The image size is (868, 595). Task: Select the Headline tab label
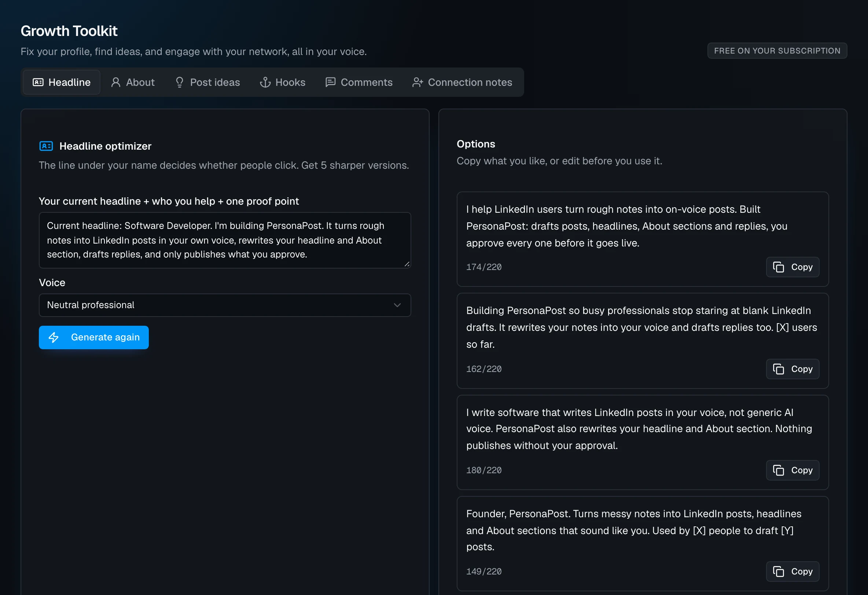[70, 82]
